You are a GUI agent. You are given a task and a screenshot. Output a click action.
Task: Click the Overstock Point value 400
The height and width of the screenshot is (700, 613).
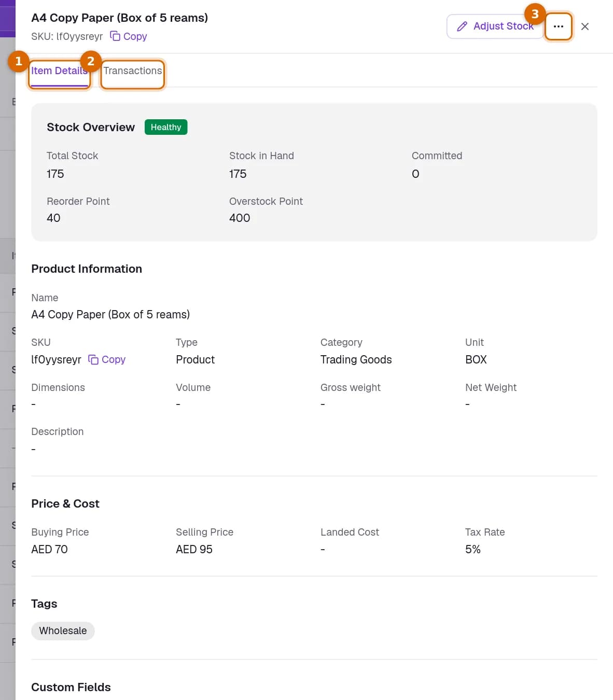pyautogui.click(x=240, y=218)
